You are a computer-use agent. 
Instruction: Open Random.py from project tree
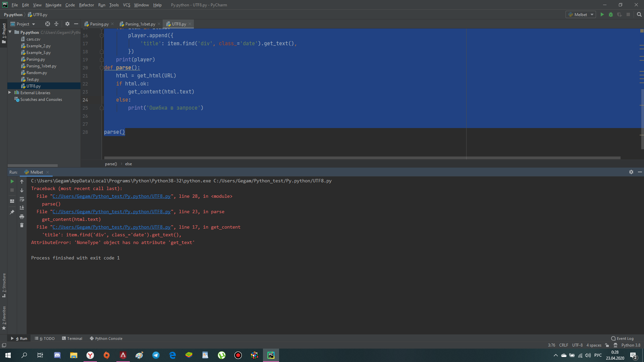[x=37, y=73]
